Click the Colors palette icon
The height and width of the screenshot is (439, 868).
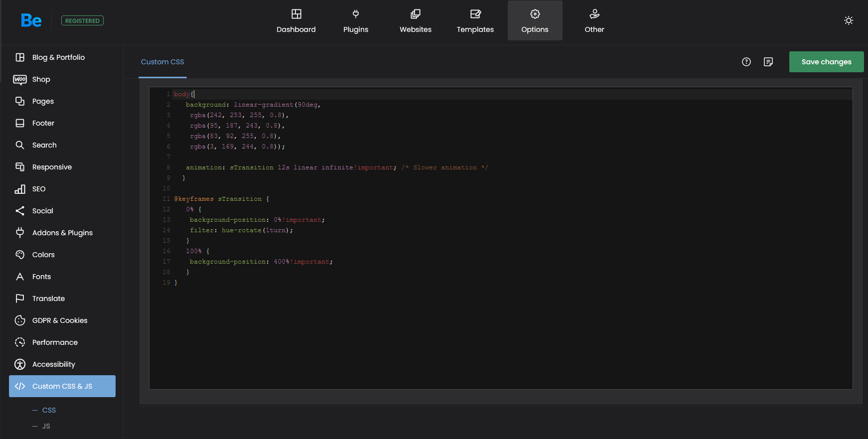20,255
